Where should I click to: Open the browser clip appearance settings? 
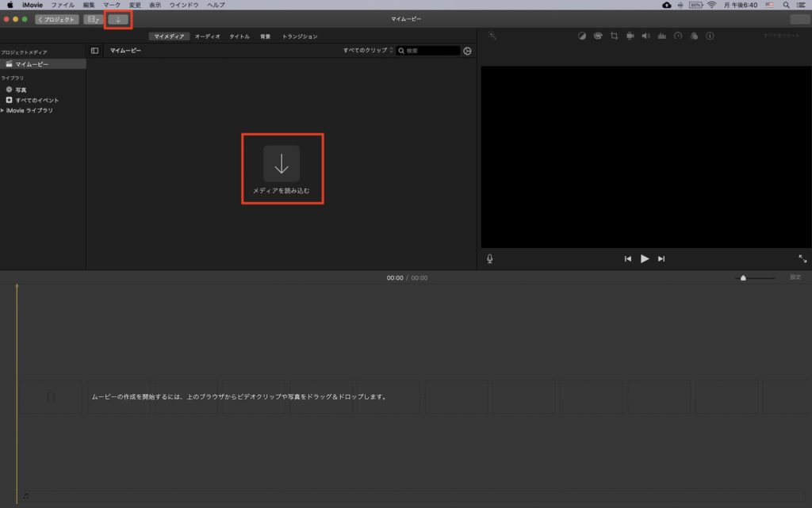point(467,51)
